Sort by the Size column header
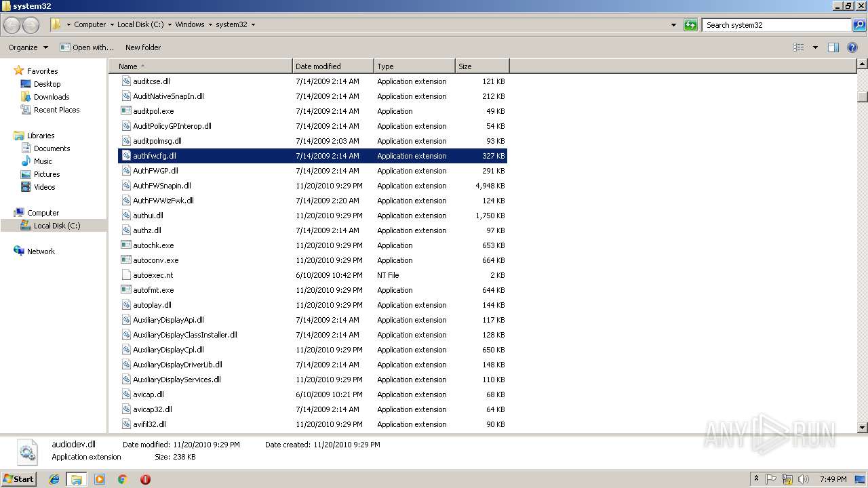The height and width of the screenshot is (488, 868). (x=482, y=66)
